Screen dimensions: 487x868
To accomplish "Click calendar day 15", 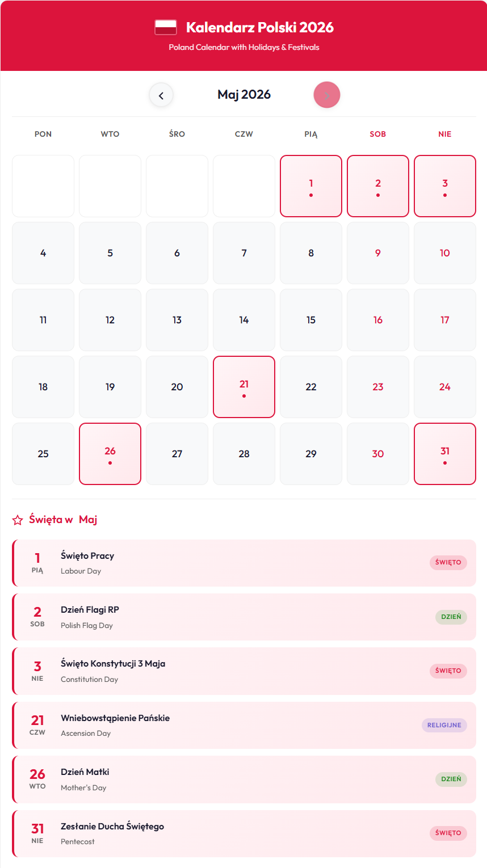I will tap(311, 320).
